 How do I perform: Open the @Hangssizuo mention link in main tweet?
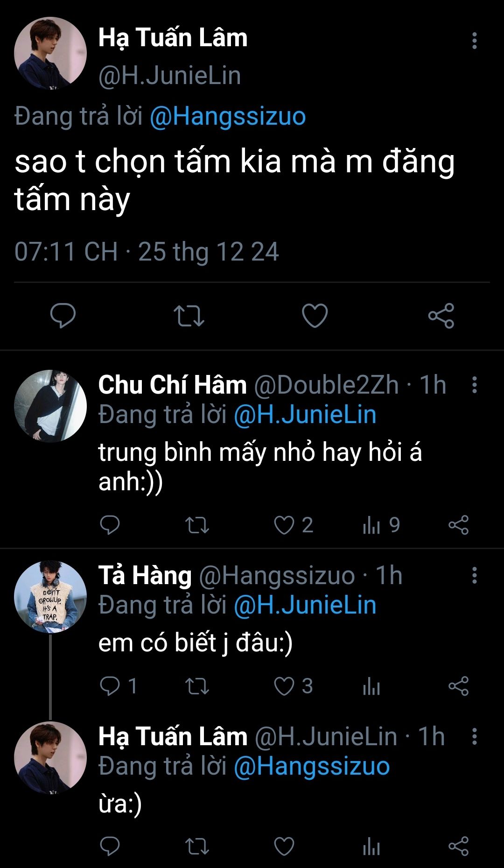(x=228, y=116)
